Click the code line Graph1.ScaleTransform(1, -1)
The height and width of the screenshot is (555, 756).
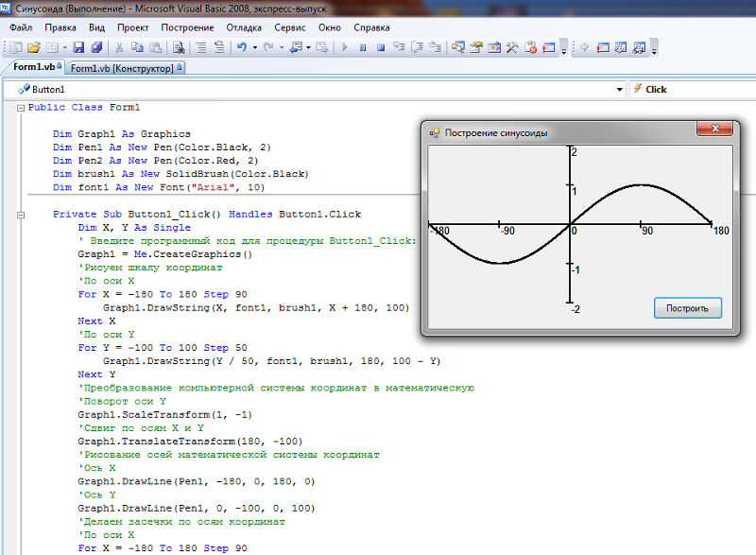[164, 415]
